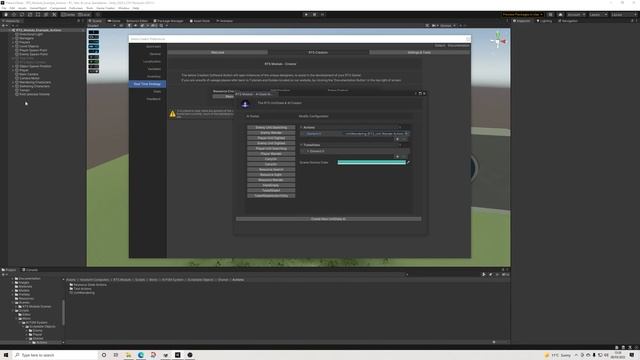The image size is (640, 360).
Task: Expand the Players object in Hierarchy
Action: [x=13, y=42]
